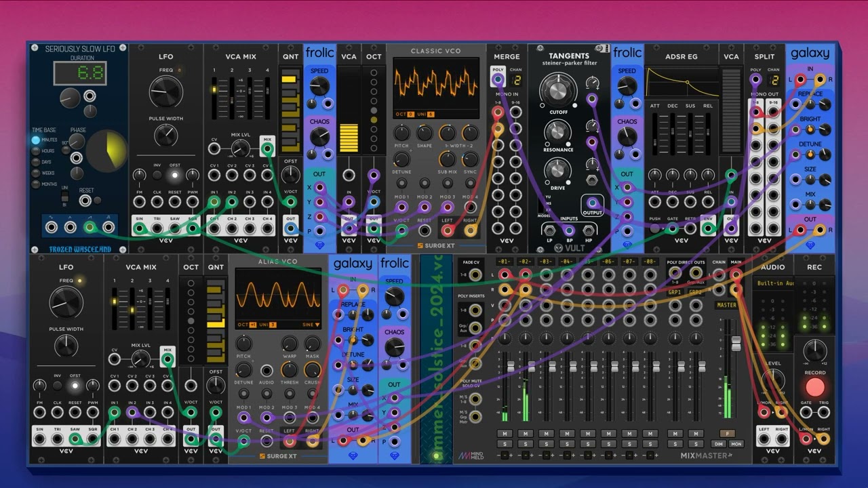
Task: Click the ENV output jack on ADSR EG
Action: pyautogui.click(x=708, y=229)
